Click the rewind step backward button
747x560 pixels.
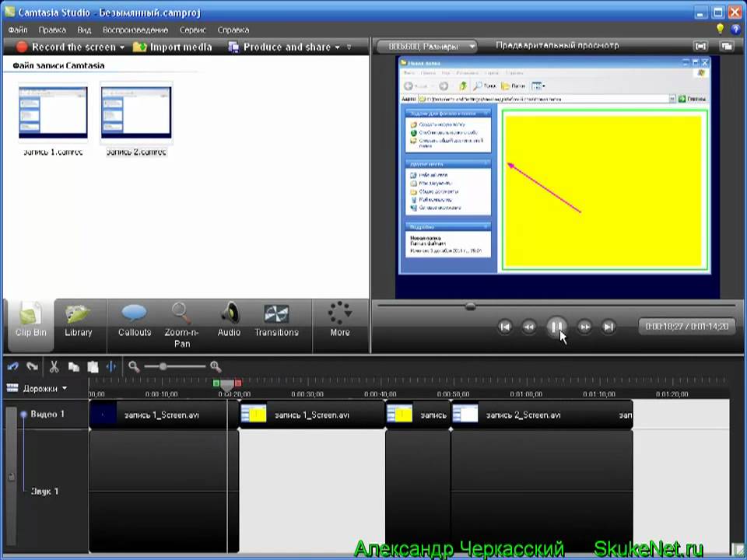[x=528, y=327]
